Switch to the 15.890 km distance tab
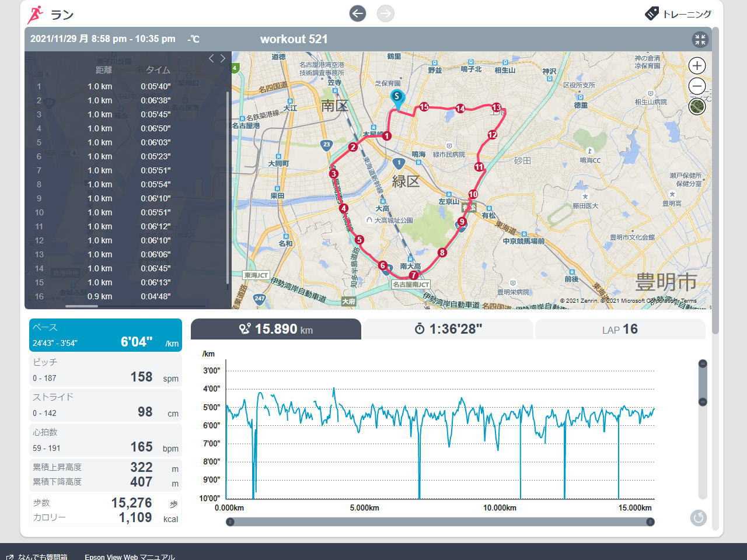Screen dimensions: 747x560 point(276,329)
